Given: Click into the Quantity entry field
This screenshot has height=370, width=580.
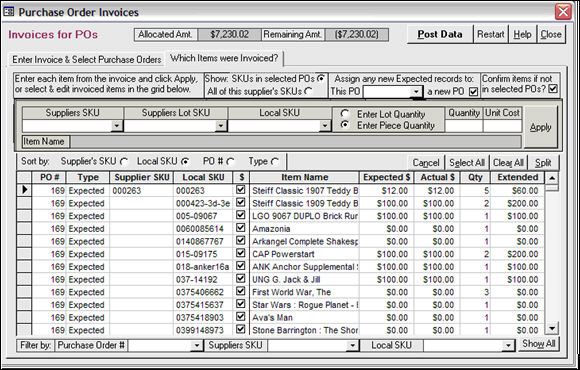Looking at the screenshot, I should click(x=464, y=126).
